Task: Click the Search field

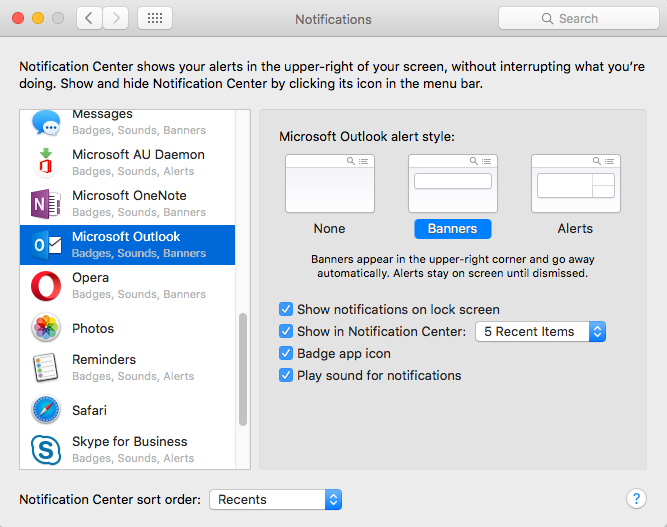Action: point(579,18)
